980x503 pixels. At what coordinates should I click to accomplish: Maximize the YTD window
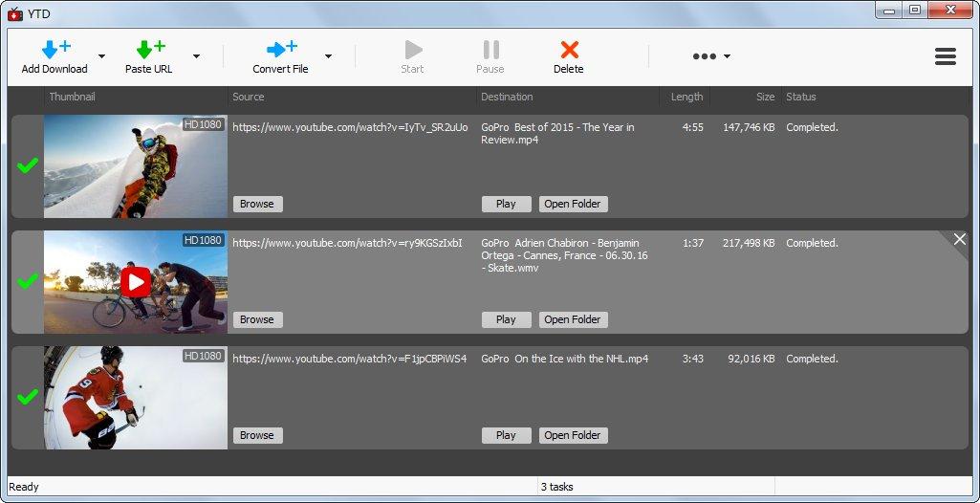914,11
